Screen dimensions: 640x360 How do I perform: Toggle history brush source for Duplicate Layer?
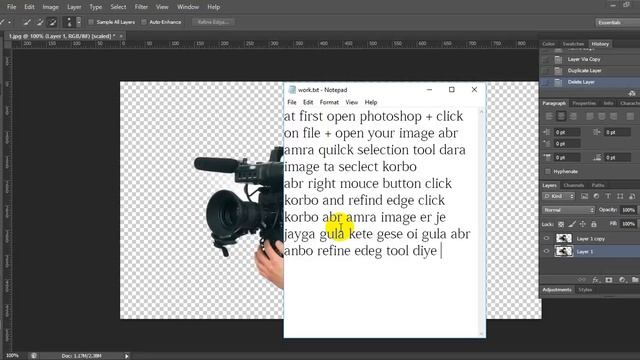[545, 71]
